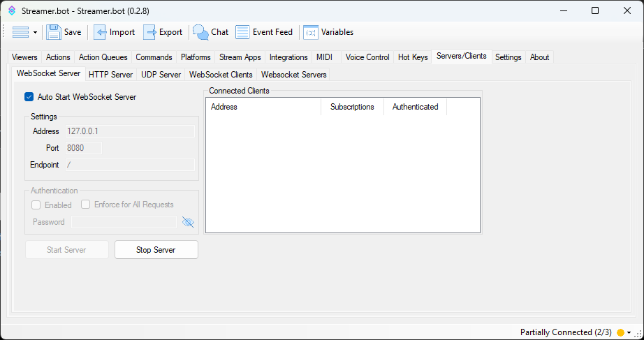This screenshot has height=340, width=644.
Task: Open the Action Queues tab
Action: click(103, 57)
